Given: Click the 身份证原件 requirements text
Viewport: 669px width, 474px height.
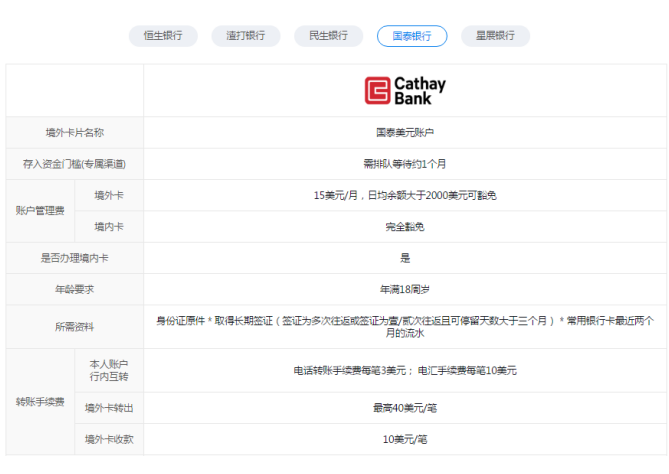Looking at the screenshot, I should 405,327.
